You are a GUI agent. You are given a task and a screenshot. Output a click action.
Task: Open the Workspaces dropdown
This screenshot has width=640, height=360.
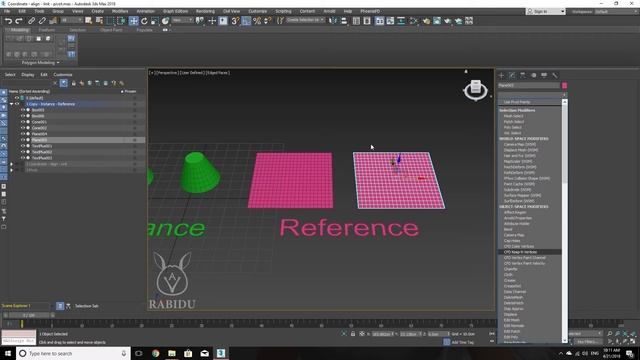[x=616, y=11]
